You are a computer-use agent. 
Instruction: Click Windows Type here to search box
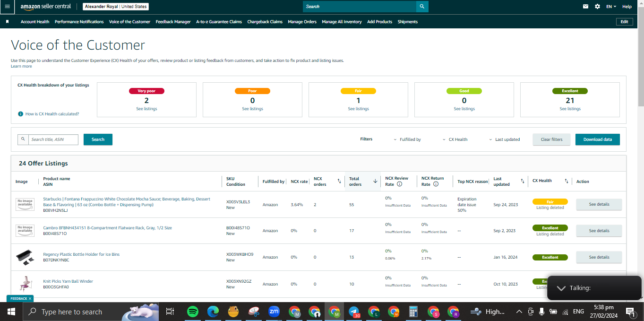71,312
